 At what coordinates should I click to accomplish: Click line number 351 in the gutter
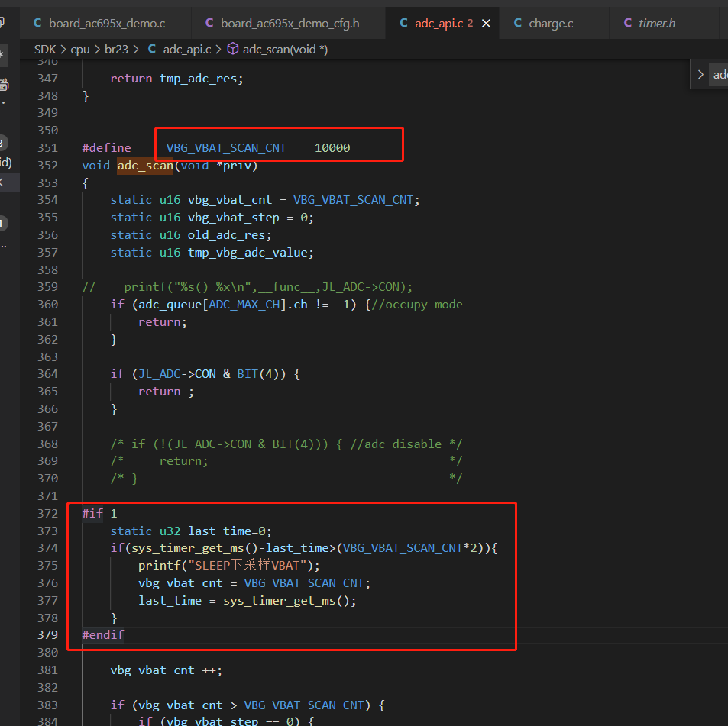pos(47,148)
